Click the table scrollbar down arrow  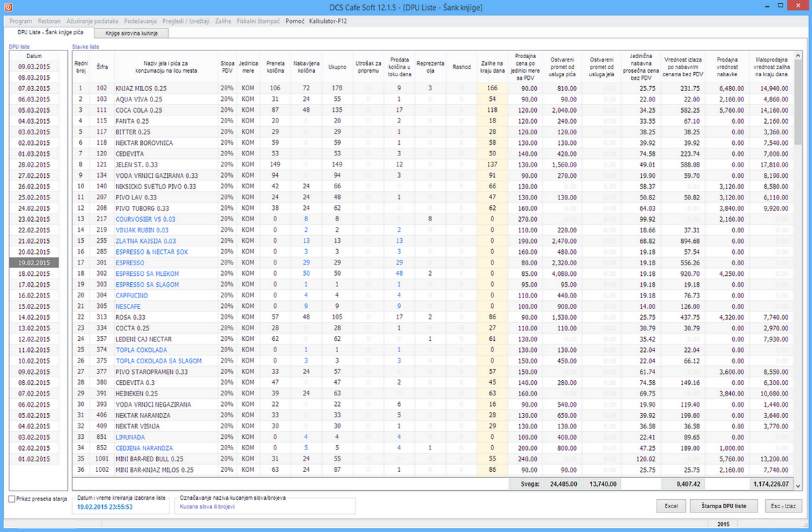click(x=799, y=485)
